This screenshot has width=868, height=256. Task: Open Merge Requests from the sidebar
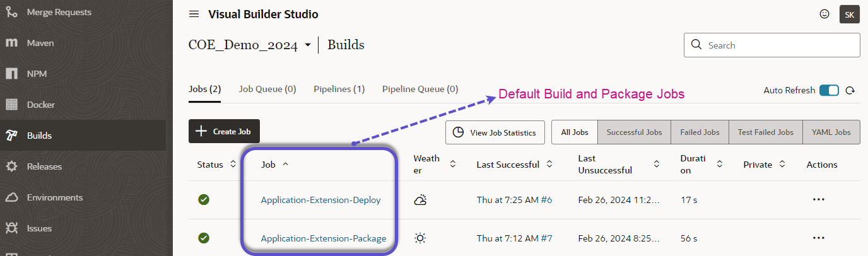(59, 12)
